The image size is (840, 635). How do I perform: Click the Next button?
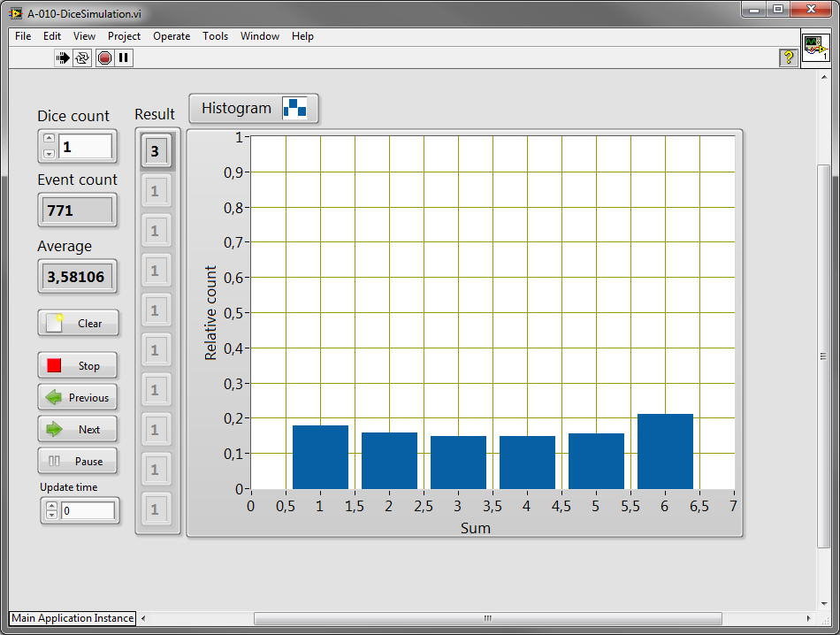click(x=78, y=429)
